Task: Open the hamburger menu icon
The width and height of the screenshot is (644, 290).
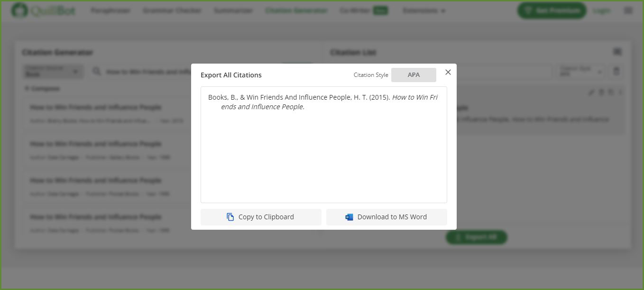Action: tap(628, 10)
